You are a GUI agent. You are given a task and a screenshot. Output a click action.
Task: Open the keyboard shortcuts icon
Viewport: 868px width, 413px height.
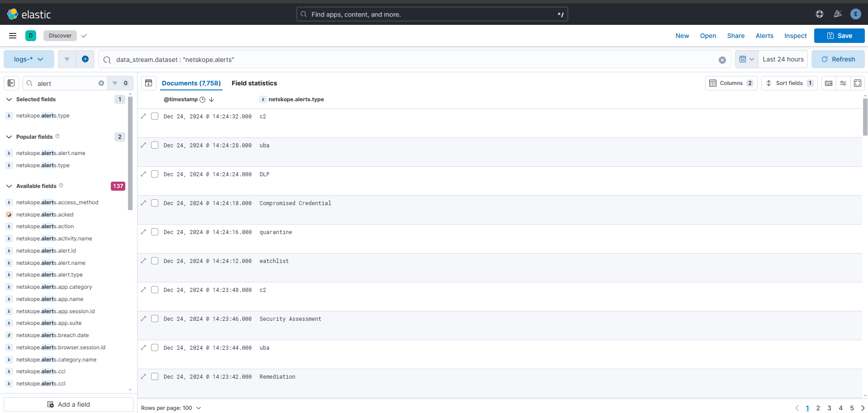pos(829,83)
